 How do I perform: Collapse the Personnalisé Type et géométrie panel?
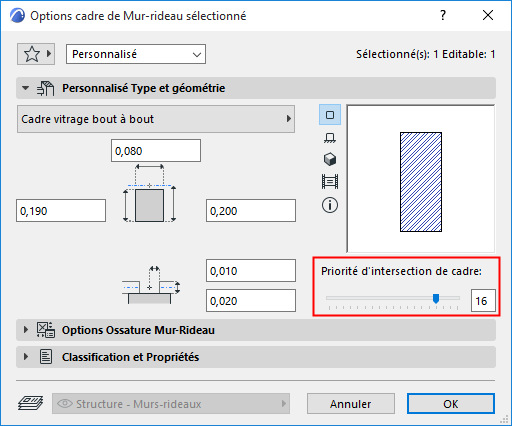[25, 88]
